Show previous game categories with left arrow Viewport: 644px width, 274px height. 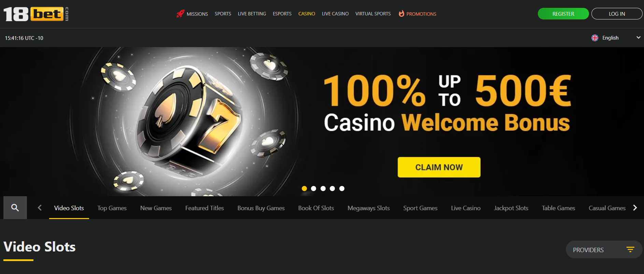pyautogui.click(x=40, y=207)
